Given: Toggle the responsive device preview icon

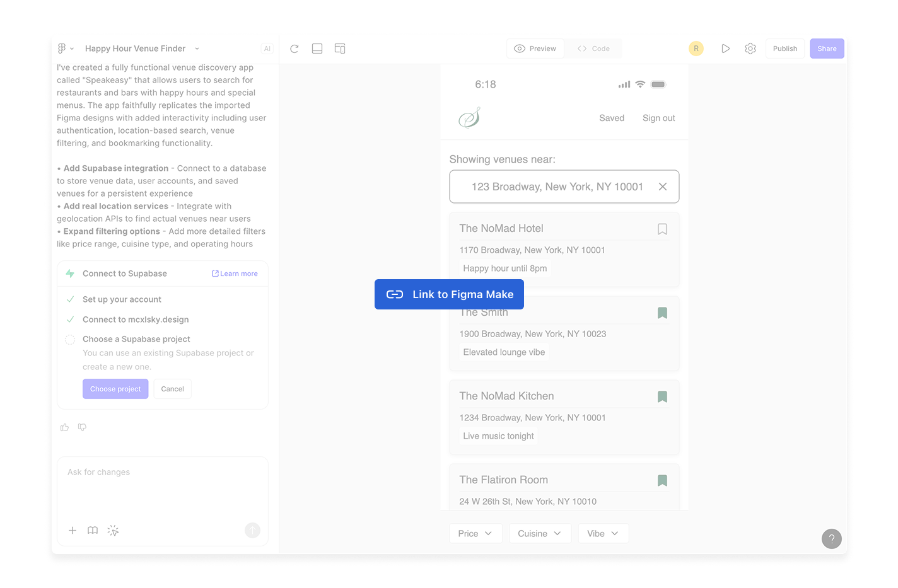Looking at the screenshot, I should coord(340,48).
